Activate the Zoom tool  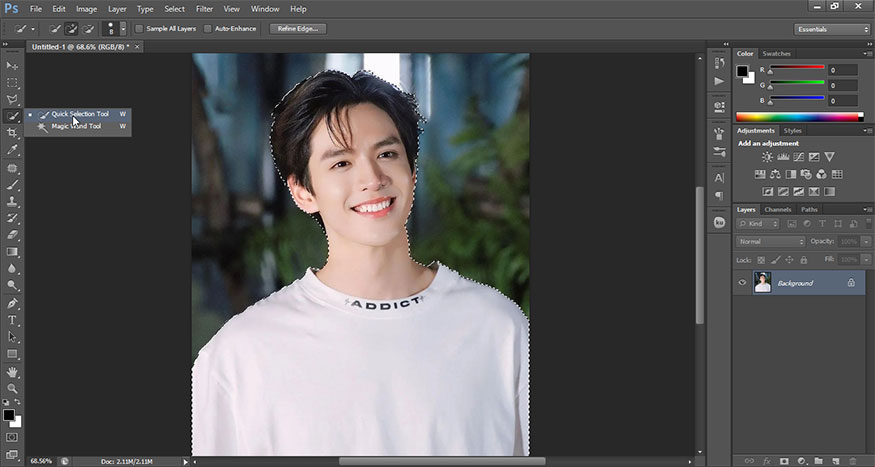pyautogui.click(x=13, y=387)
